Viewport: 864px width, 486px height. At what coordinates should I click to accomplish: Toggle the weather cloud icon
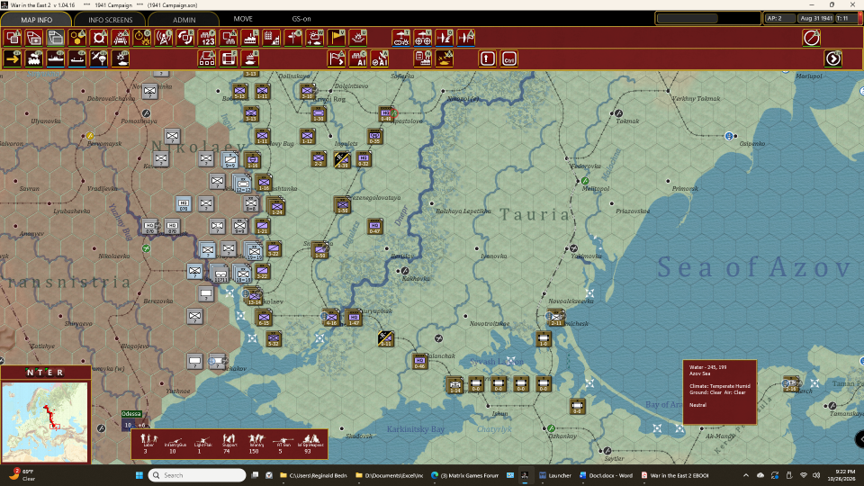(315, 38)
